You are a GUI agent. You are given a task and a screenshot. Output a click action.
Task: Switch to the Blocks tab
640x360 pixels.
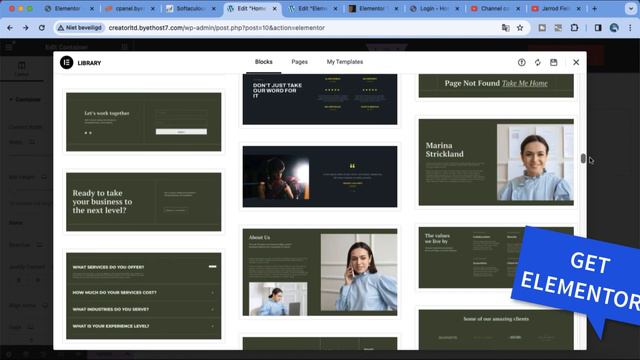click(264, 62)
